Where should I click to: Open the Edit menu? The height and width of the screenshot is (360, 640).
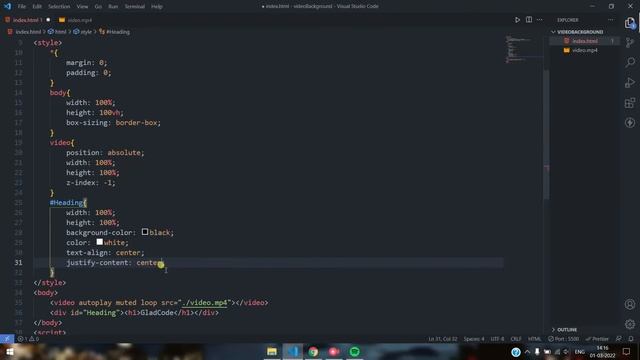click(37, 6)
